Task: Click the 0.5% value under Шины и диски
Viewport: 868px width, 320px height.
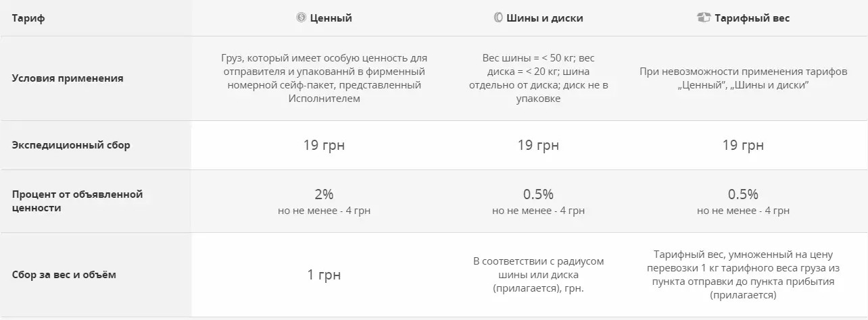Action: click(538, 194)
